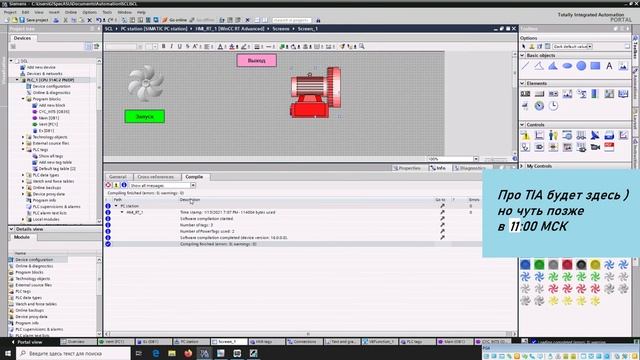Open the Edit menu

[x=25, y=13]
